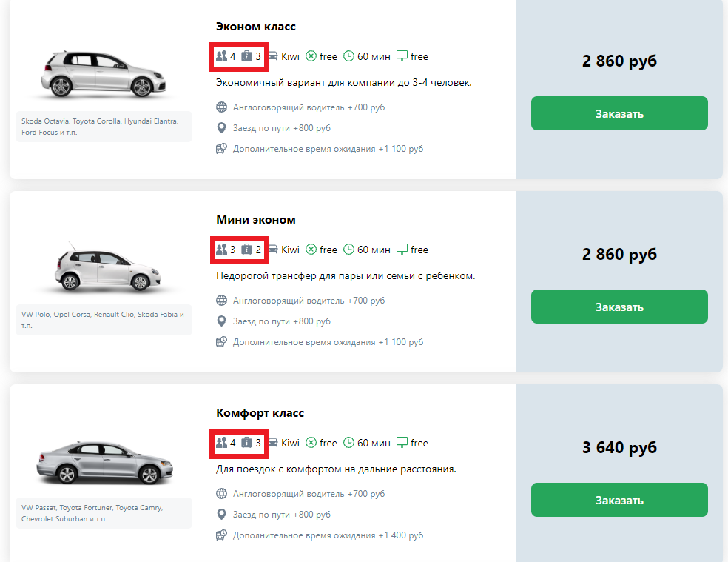This screenshot has height=562, width=728.
Task: Click clock 60 мин icon in Комфорт класс
Action: (349, 443)
